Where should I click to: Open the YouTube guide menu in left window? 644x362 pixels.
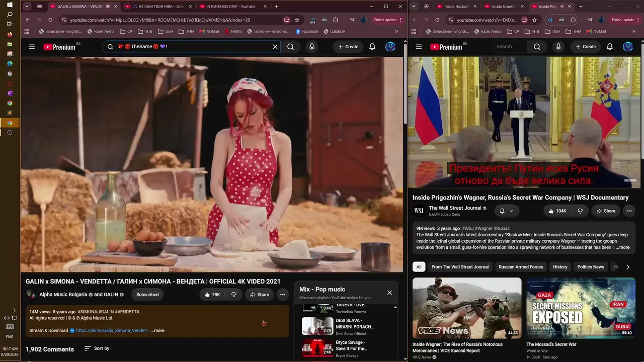(x=32, y=47)
